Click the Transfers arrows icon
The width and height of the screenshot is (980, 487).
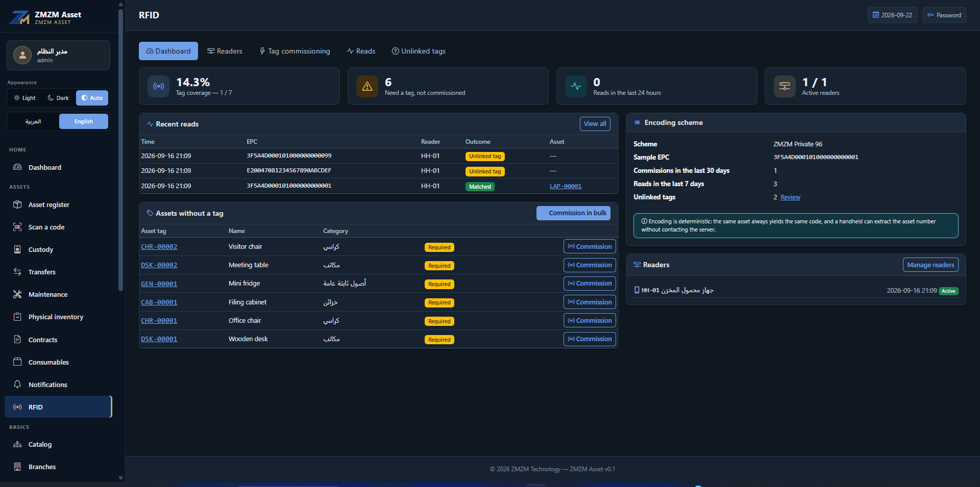[x=17, y=272]
